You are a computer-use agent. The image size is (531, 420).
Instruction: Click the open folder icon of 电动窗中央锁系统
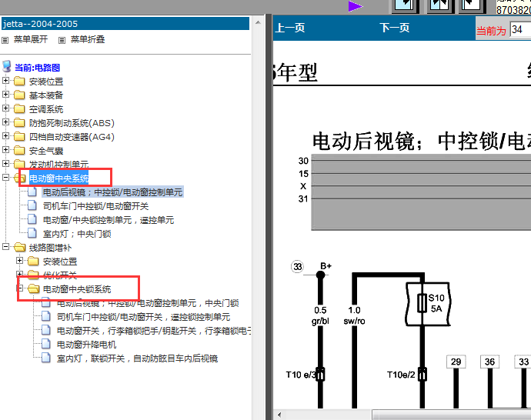pyautogui.click(x=34, y=289)
